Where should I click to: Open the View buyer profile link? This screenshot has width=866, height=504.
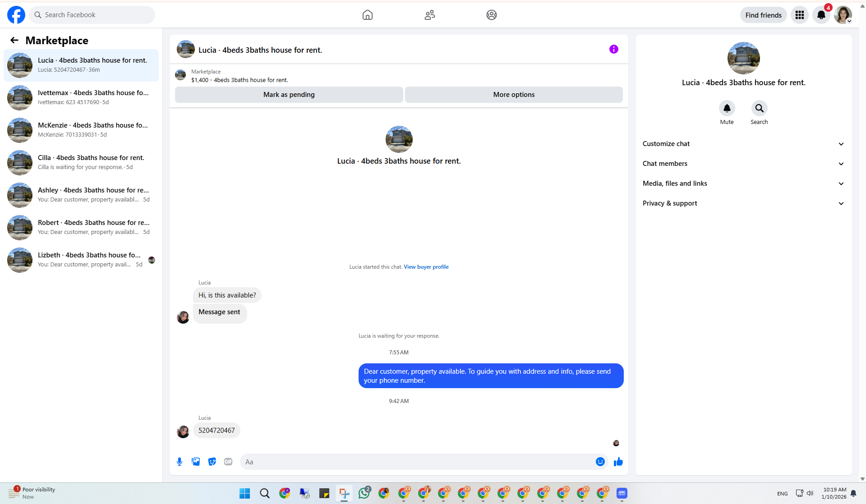(426, 267)
